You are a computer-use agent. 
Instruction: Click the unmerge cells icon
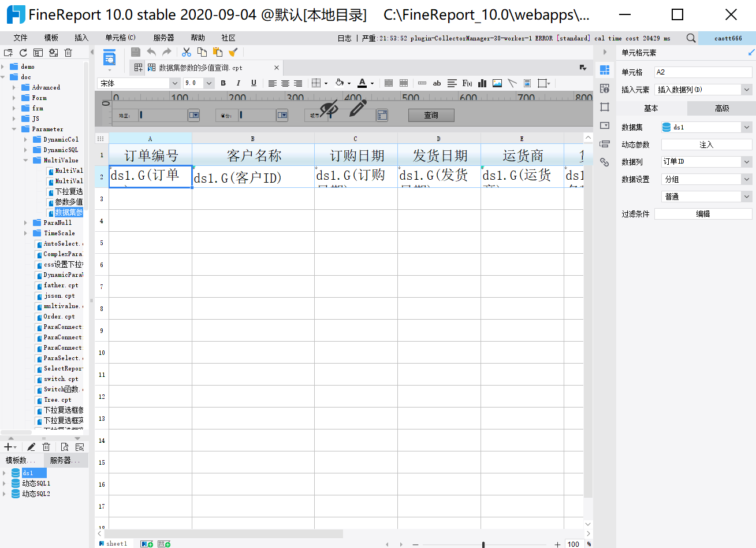click(x=404, y=83)
